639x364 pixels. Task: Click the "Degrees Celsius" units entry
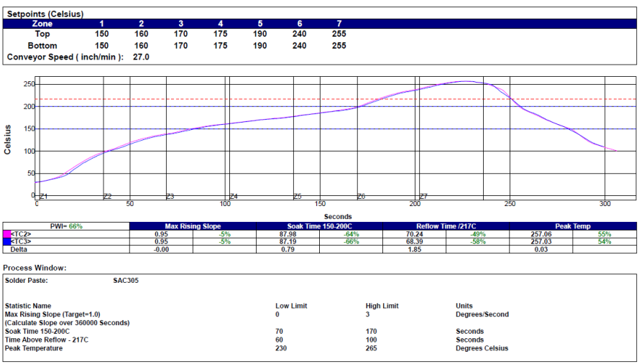(482, 348)
